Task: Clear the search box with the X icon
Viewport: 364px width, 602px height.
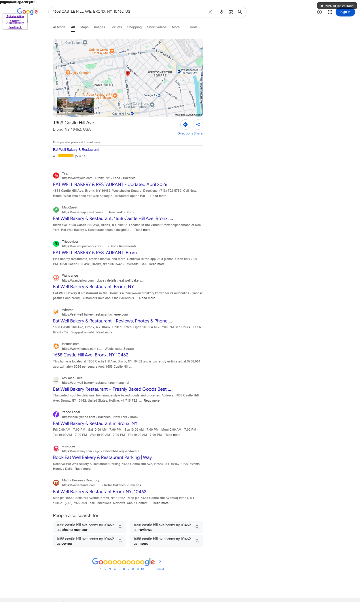Action: click(210, 12)
